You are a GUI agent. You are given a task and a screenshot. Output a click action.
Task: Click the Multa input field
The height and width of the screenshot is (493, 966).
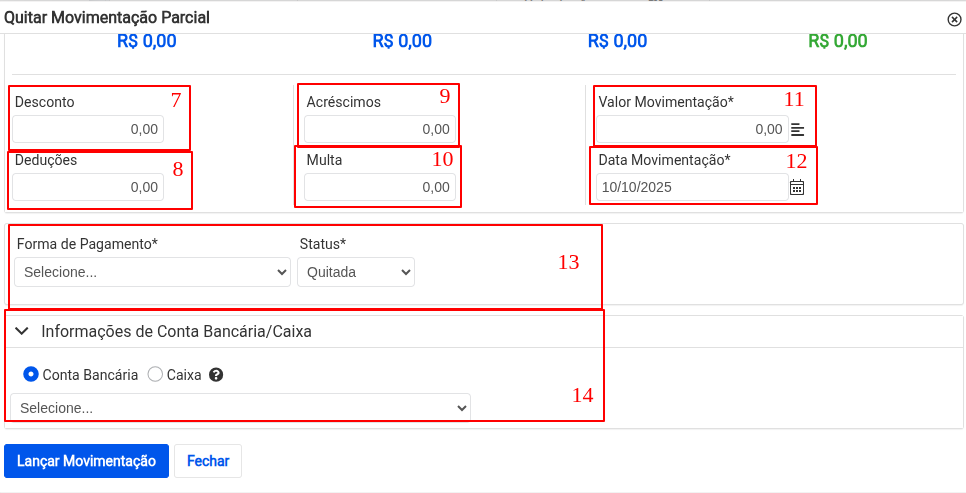click(379, 187)
